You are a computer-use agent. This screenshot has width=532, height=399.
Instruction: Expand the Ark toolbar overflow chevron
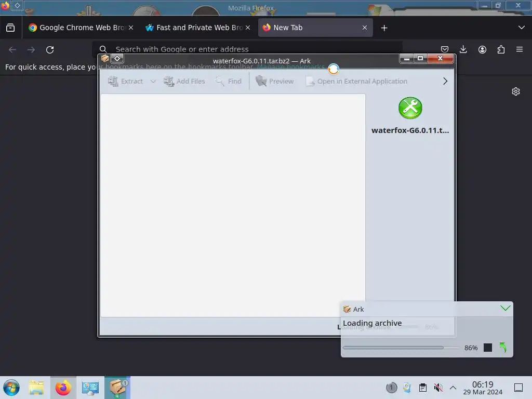(445, 82)
